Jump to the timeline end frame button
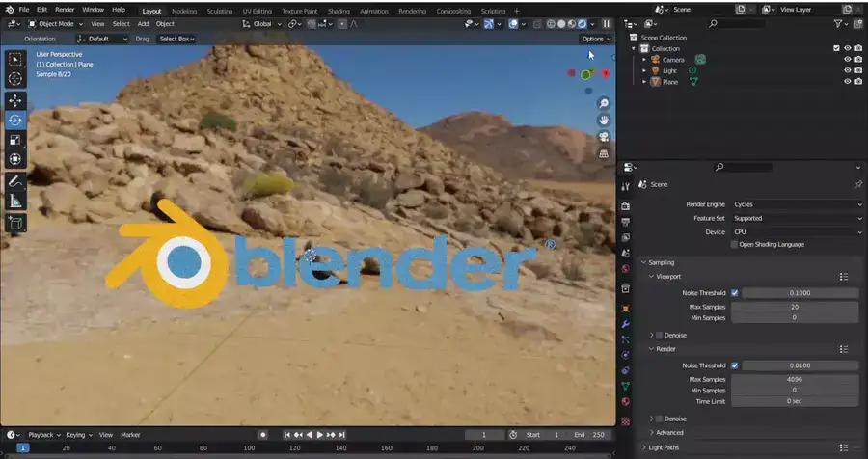Screen dimensions: 868x459 point(342,435)
